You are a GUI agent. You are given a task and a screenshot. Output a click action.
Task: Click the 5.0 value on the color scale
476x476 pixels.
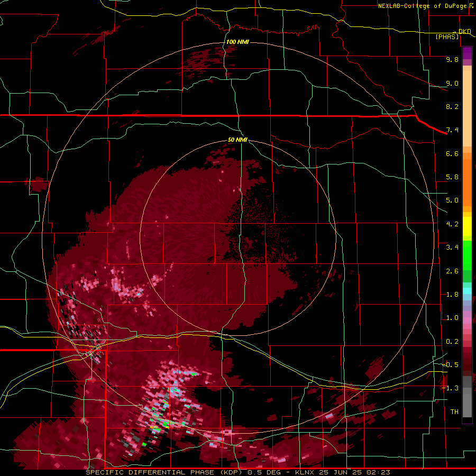452,200
